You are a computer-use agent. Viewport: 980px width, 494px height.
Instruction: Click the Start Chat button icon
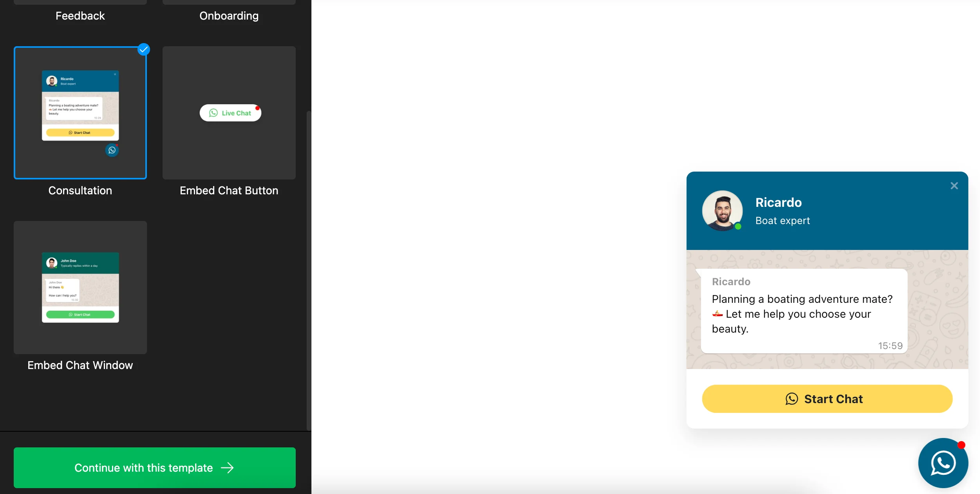(791, 398)
